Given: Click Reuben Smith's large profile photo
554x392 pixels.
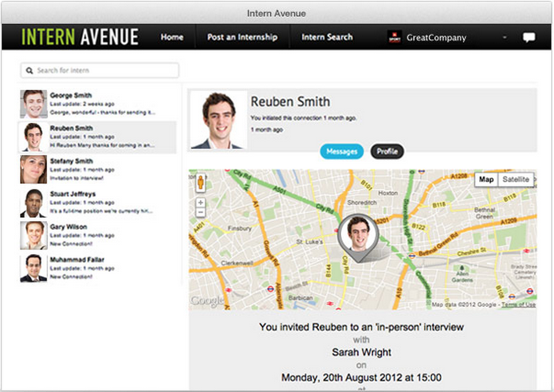Looking at the screenshot, I should coord(219,119).
